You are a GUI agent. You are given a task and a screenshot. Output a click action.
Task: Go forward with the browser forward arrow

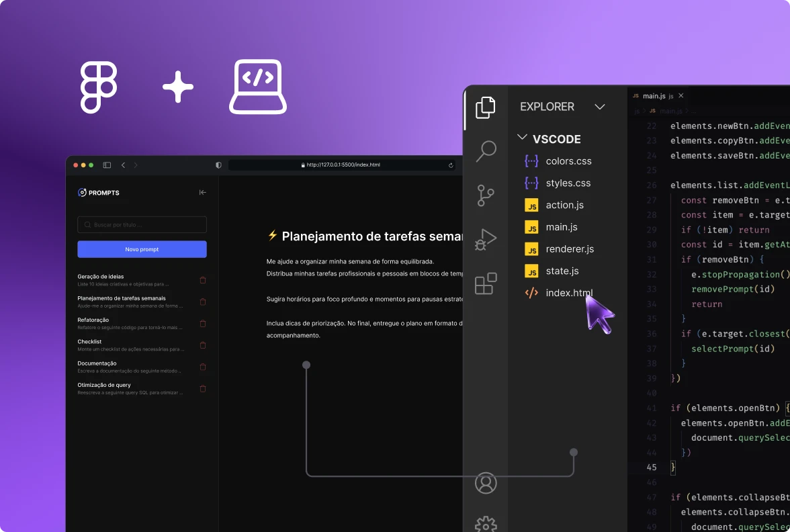[136, 165]
